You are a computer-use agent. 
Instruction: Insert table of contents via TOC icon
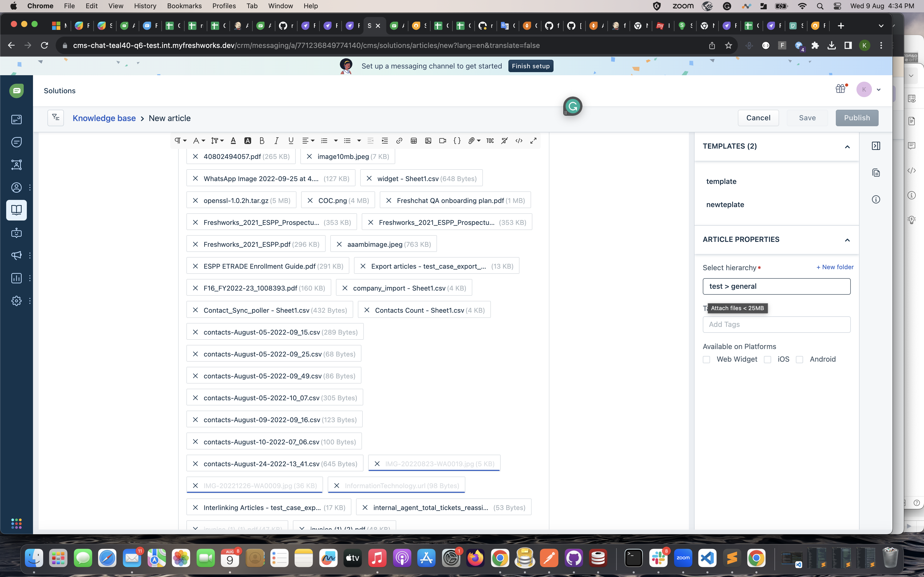click(x=490, y=141)
